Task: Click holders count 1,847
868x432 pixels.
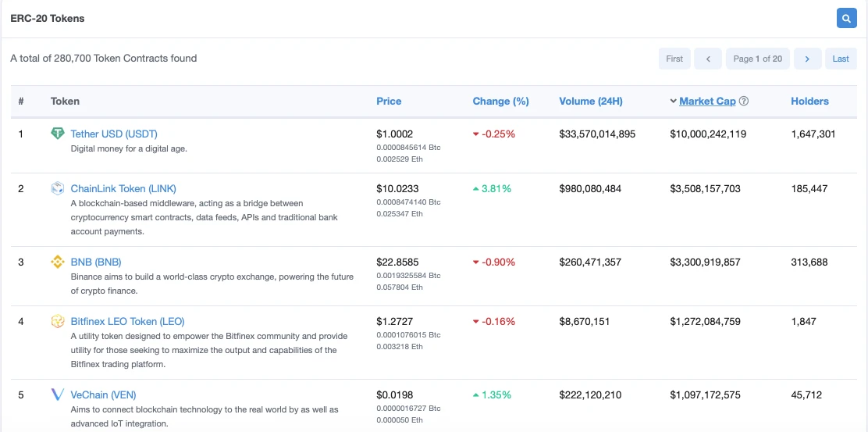Action: [804, 321]
